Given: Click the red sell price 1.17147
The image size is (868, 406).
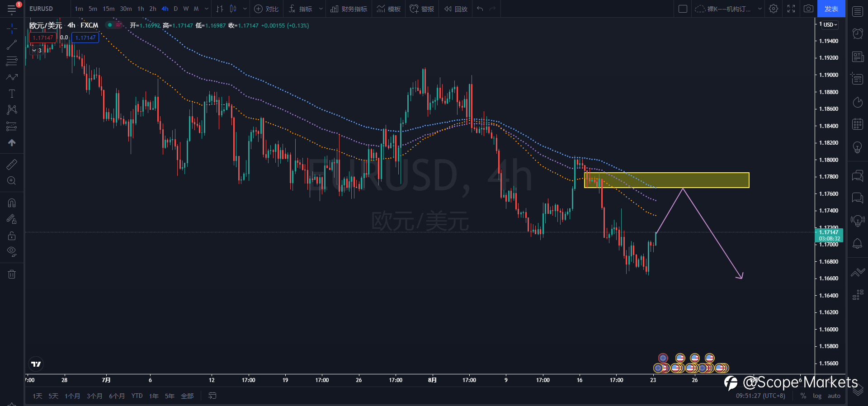Looking at the screenshot, I should pyautogui.click(x=43, y=38).
